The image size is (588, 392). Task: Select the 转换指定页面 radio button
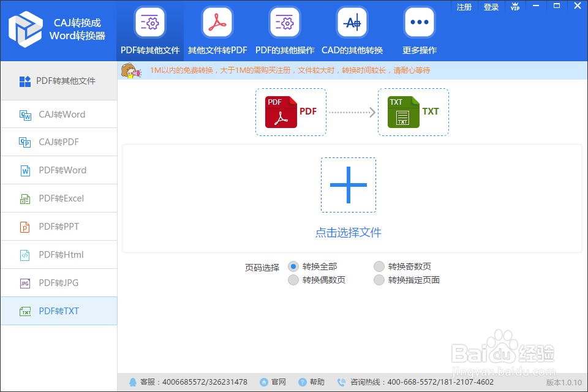[379, 280]
